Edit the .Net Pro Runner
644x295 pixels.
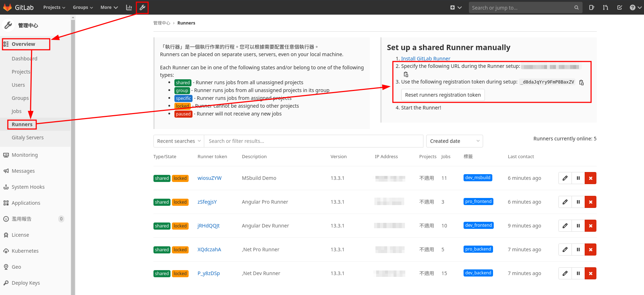click(565, 250)
